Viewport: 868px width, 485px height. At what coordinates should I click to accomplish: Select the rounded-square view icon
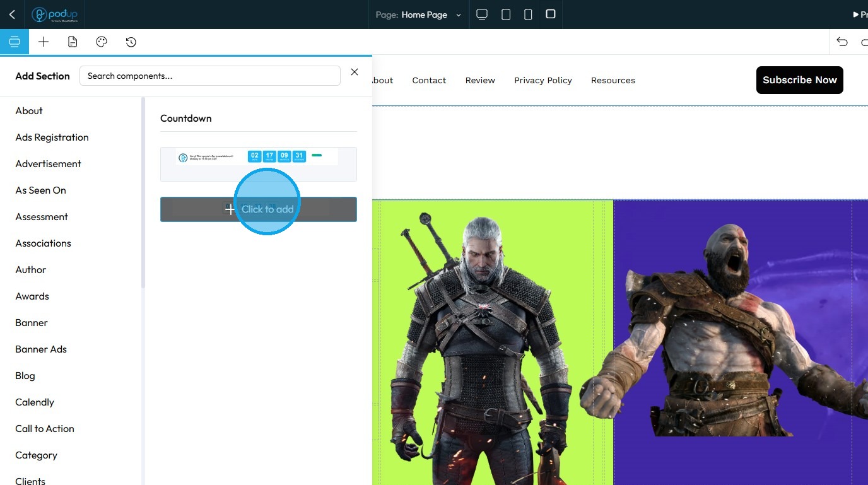551,14
